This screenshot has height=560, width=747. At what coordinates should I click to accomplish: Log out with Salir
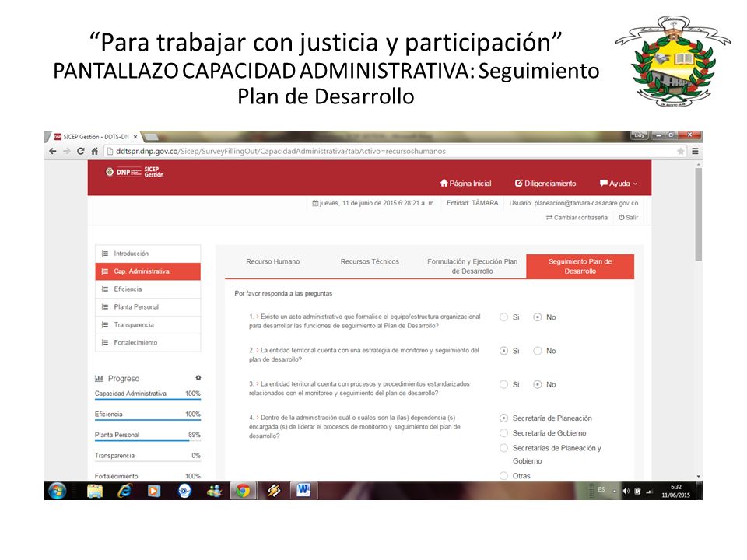[629, 217]
